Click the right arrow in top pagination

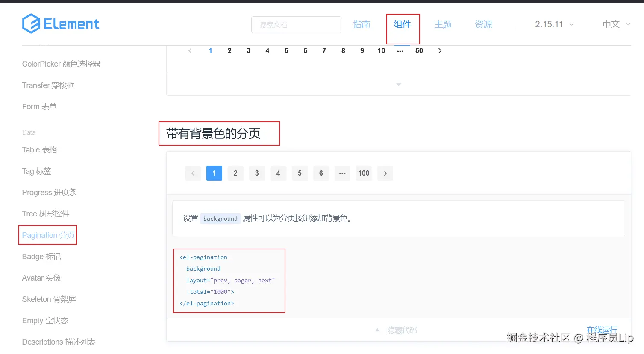click(x=440, y=50)
